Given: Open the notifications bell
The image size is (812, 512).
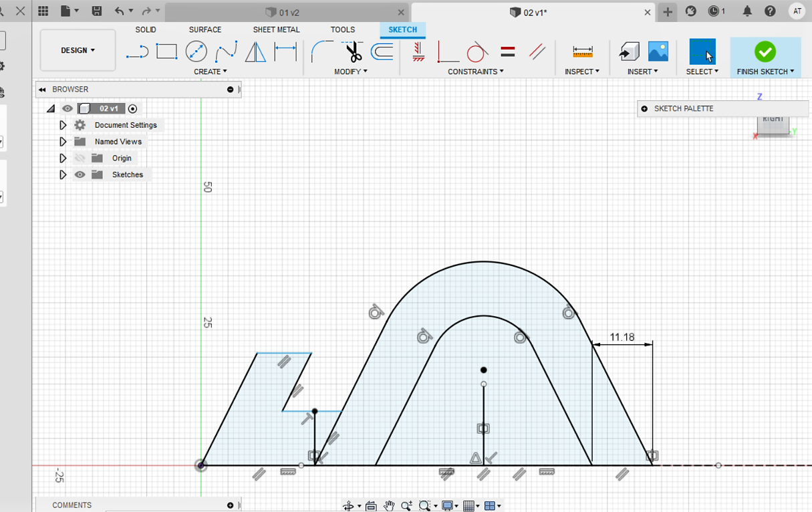Looking at the screenshot, I should click(747, 11).
